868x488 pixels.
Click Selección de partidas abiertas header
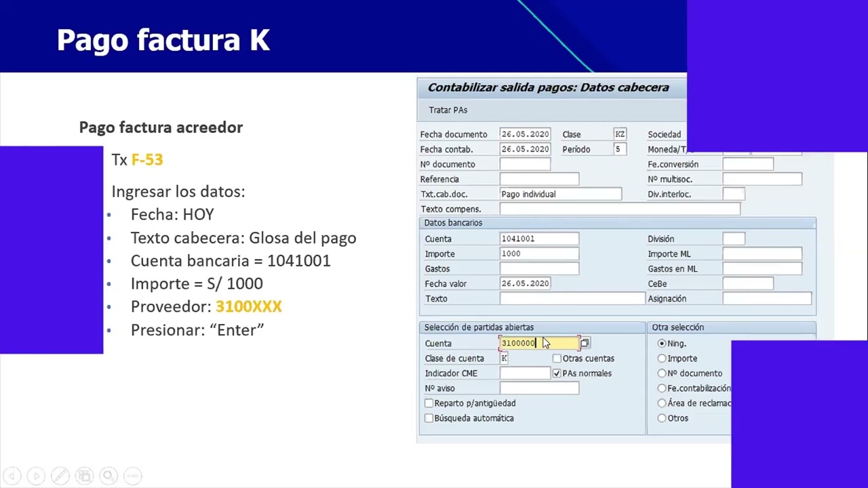pyautogui.click(x=479, y=327)
